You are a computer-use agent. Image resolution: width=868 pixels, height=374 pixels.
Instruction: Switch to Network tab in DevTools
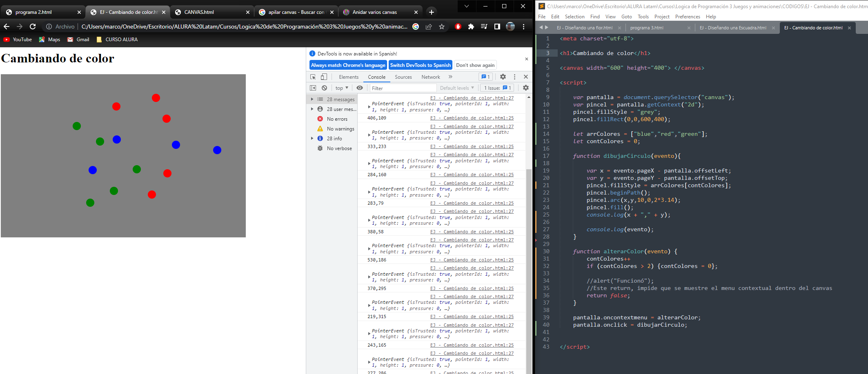pyautogui.click(x=431, y=77)
